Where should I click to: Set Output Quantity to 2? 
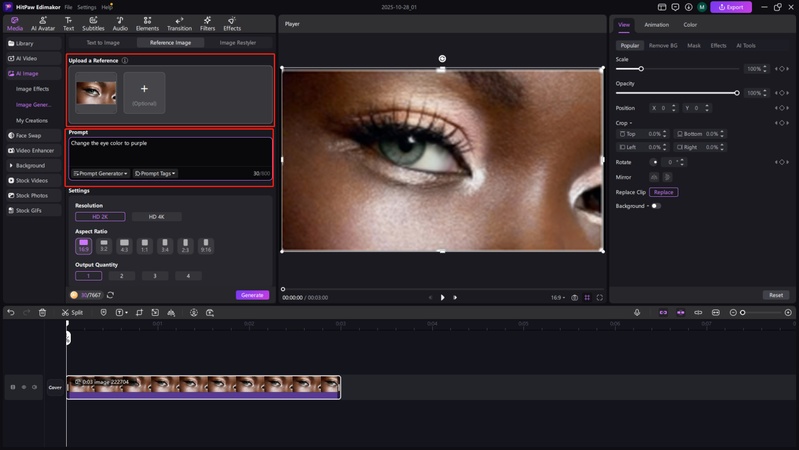pos(121,276)
